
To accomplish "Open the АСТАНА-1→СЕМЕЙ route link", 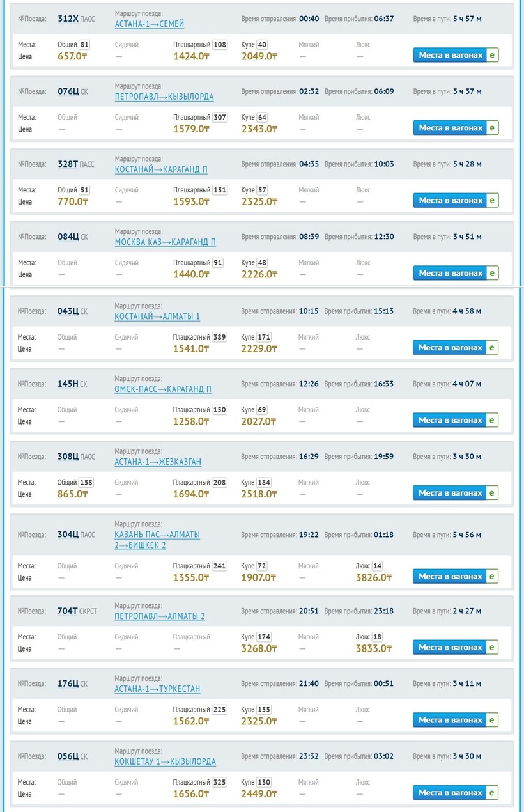I will click(150, 24).
